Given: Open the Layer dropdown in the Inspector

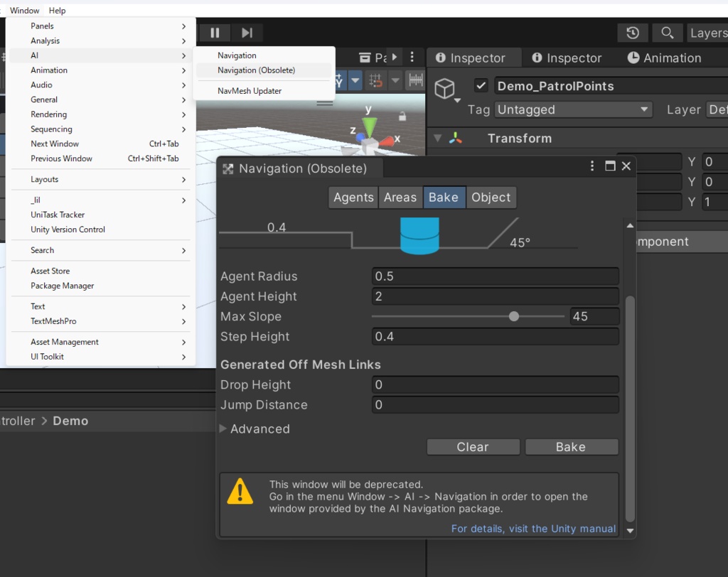Looking at the screenshot, I should coord(717,109).
